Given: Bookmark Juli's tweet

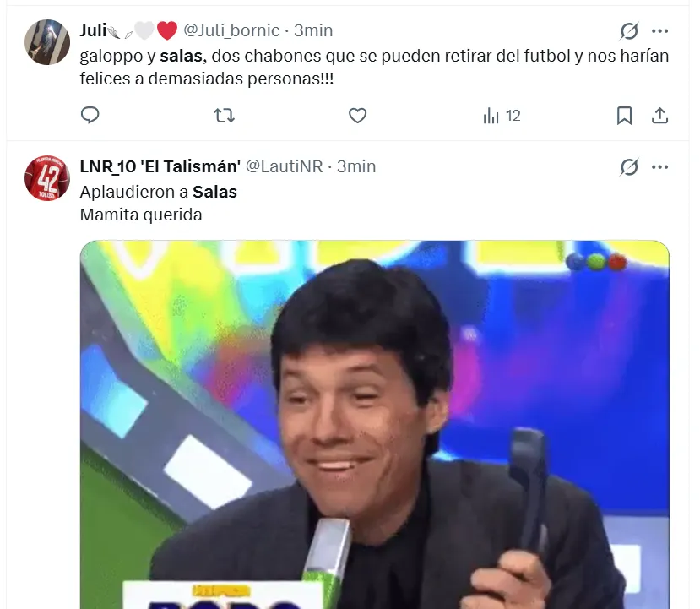Looking at the screenshot, I should point(624,116).
